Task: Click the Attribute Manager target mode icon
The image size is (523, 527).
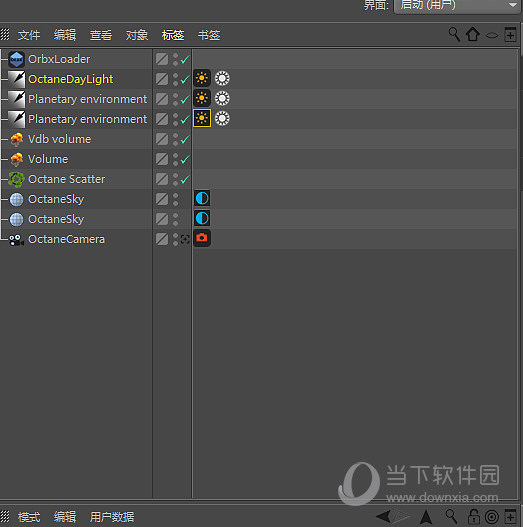Action: pyautogui.click(x=492, y=517)
